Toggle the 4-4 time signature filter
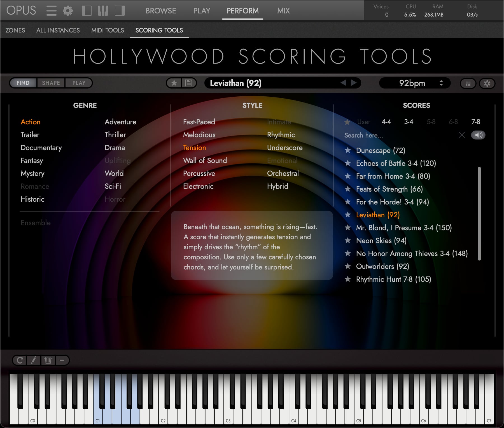The height and width of the screenshot is (428, 504). point(386,122)
